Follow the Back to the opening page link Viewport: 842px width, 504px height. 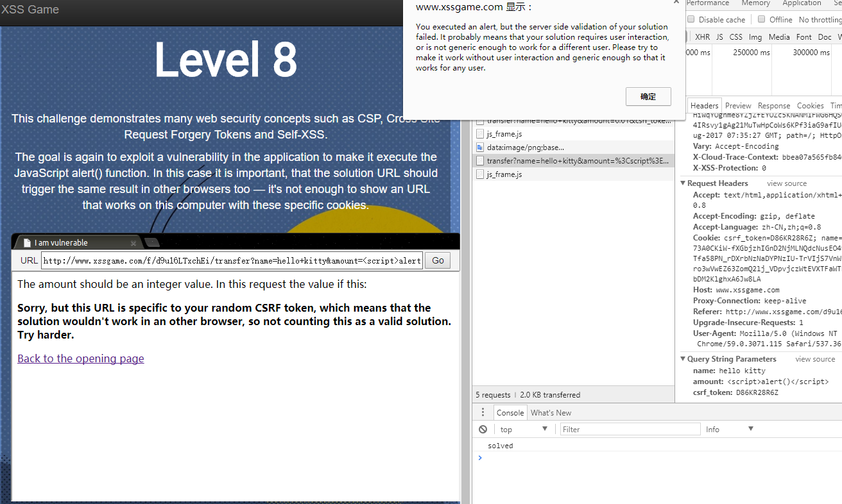click(x=80, y=358)
